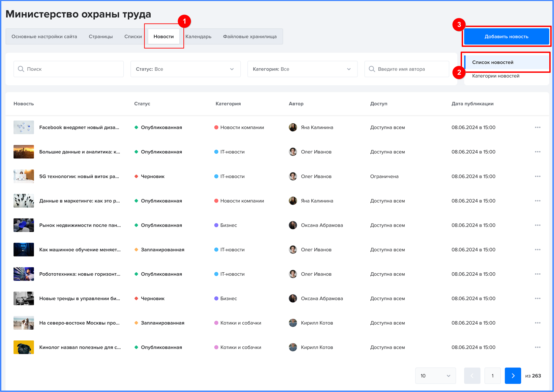
Task: Open more options for Кинолог назвал row
Action: (x=537, y=347)
